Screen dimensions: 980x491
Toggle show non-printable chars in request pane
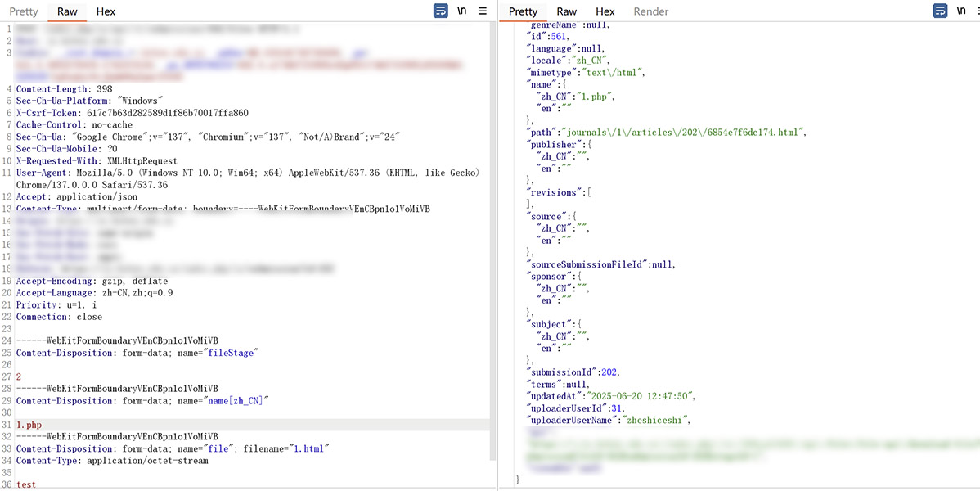pyautogui.click(x=462, y=11)
